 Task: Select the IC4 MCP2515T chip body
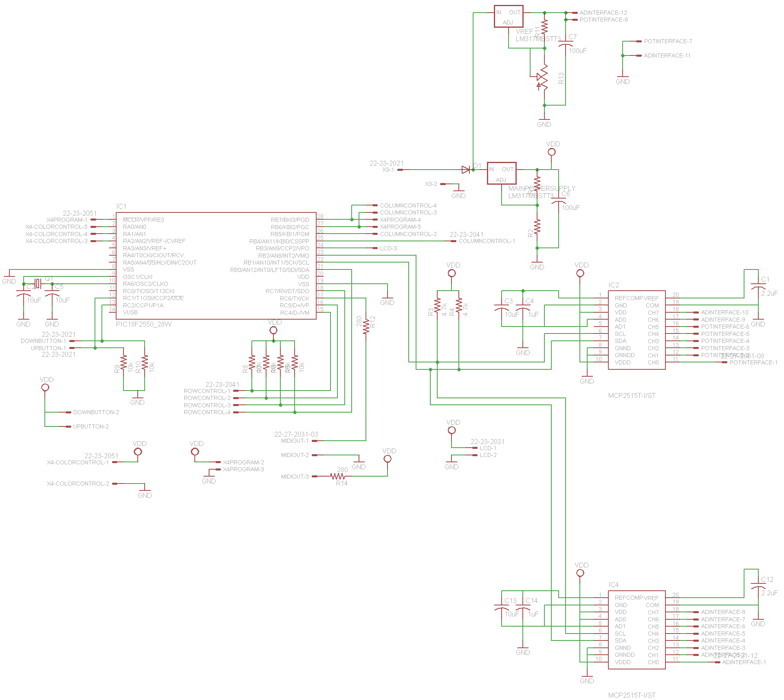[x=637, y=630]
